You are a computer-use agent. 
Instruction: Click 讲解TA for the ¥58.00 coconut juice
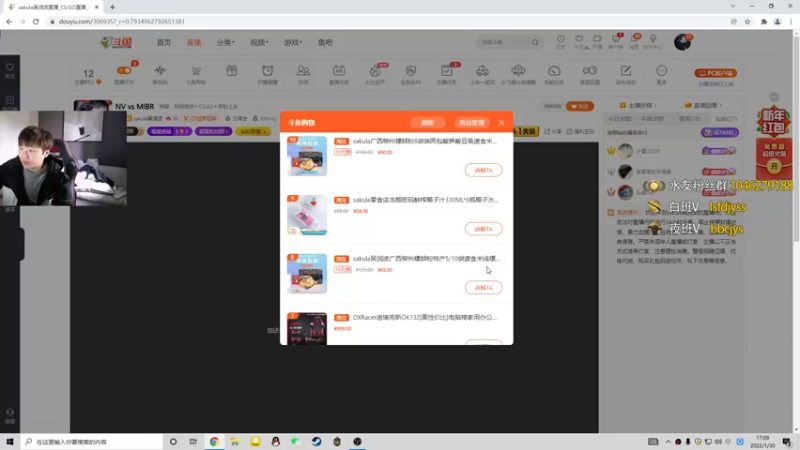pos(483,229)
